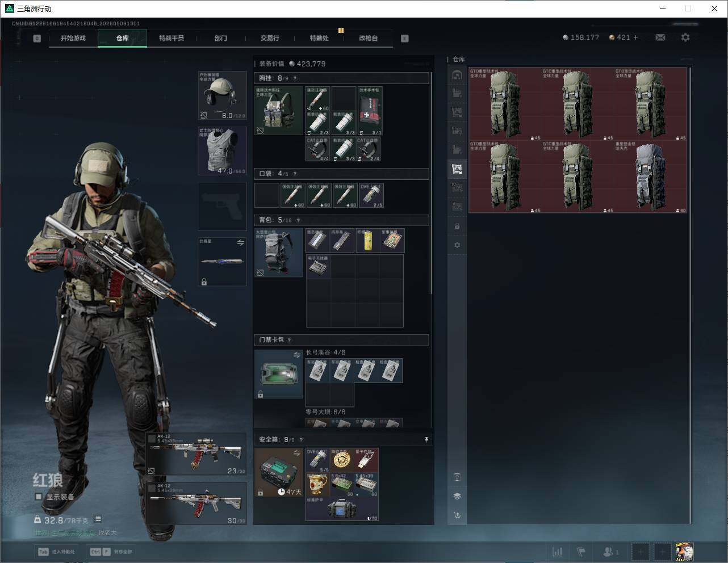Open the settings gear in the top bar
The image size is (728, 563).
tap(685, 37)
